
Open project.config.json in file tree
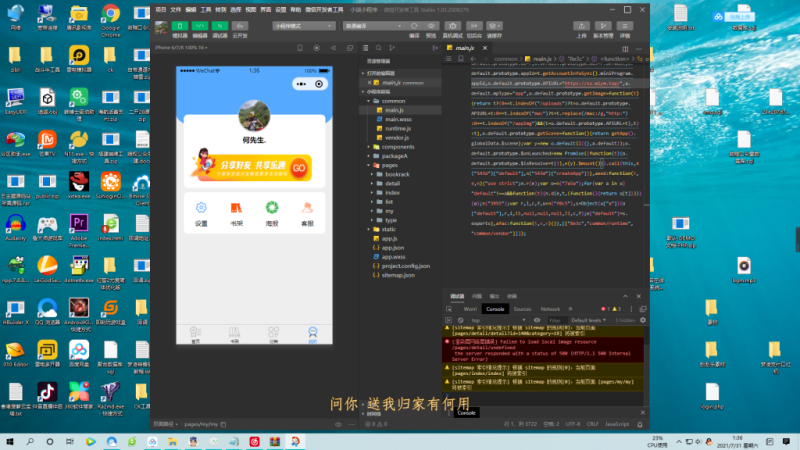click(x=406, y=266)
